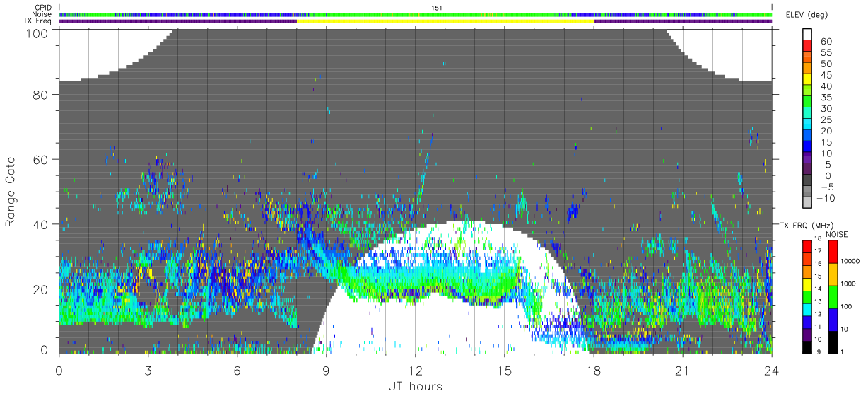Click the '30' label on the ELEV color bar
Screen dimensions: 868x401
coord(826,108)
